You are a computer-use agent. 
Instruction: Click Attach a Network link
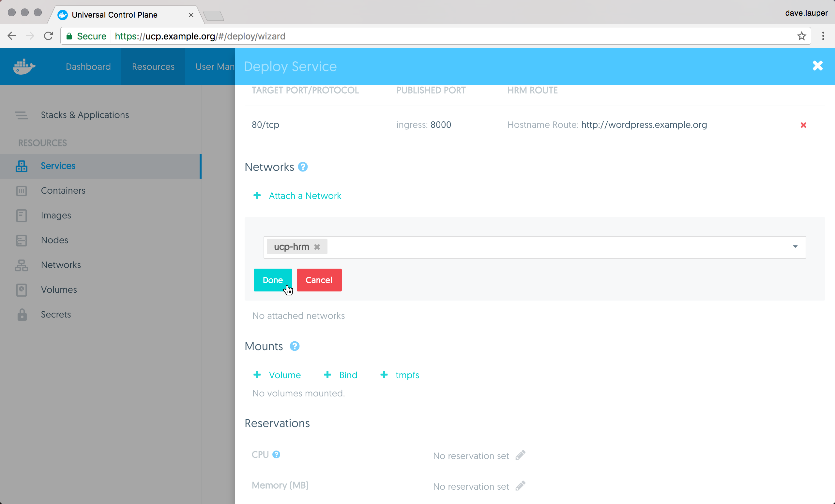(305, 196)
